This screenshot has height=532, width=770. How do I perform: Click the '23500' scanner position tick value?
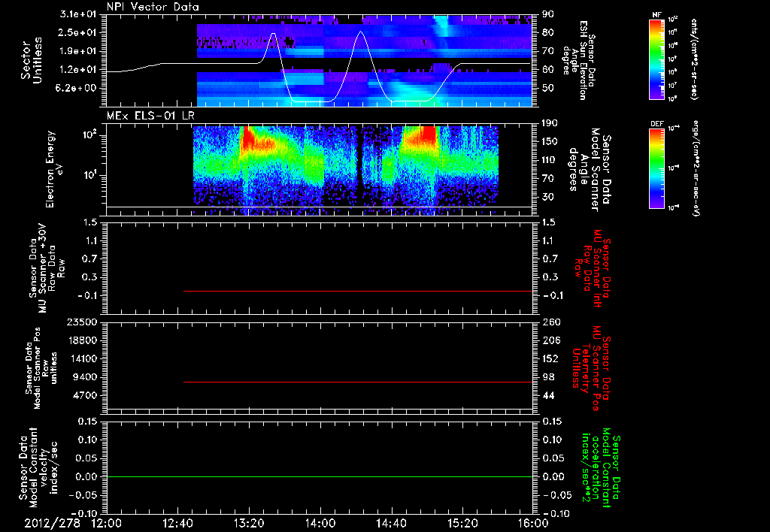(81, 322)
